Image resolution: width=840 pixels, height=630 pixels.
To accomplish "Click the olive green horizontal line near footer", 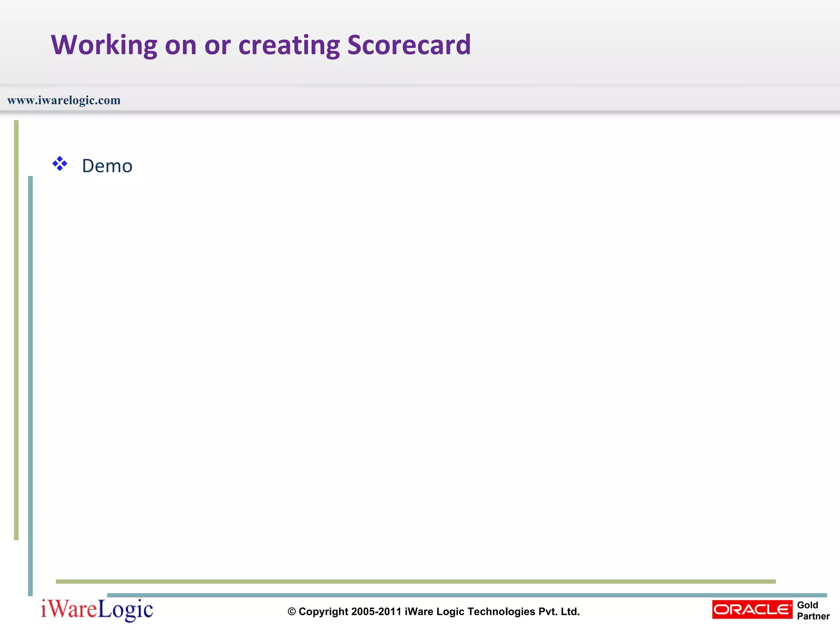I will click(415, 581).
